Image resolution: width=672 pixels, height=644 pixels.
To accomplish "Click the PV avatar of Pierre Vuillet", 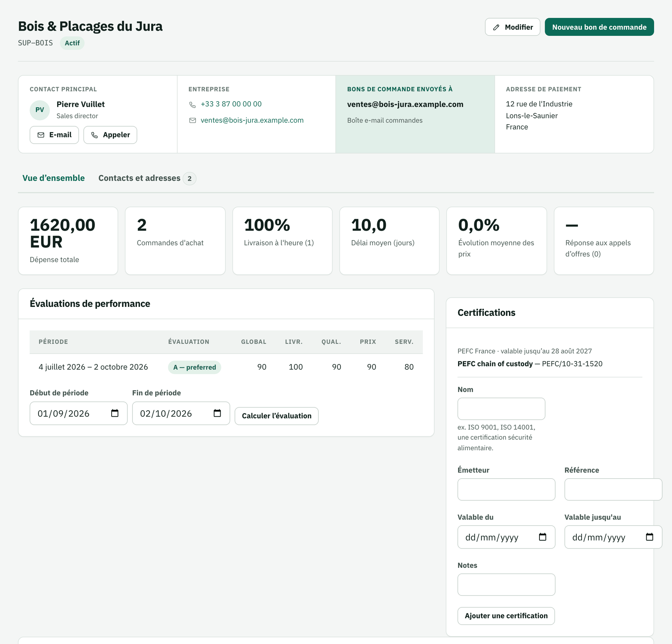I will coord(40,110).
